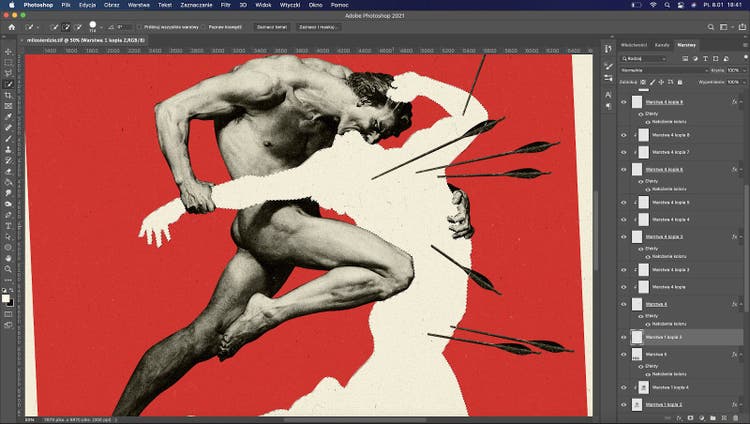The height and width of the screenshot is (424, 750).
Task: Select the Healing Brush tool
Action: coord(8,128)
